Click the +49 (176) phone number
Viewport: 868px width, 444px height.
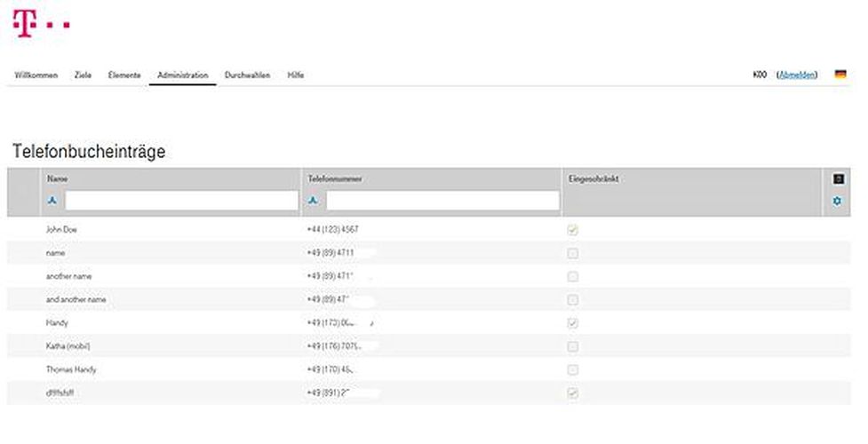pyautogui.click(x=334, y=346)
